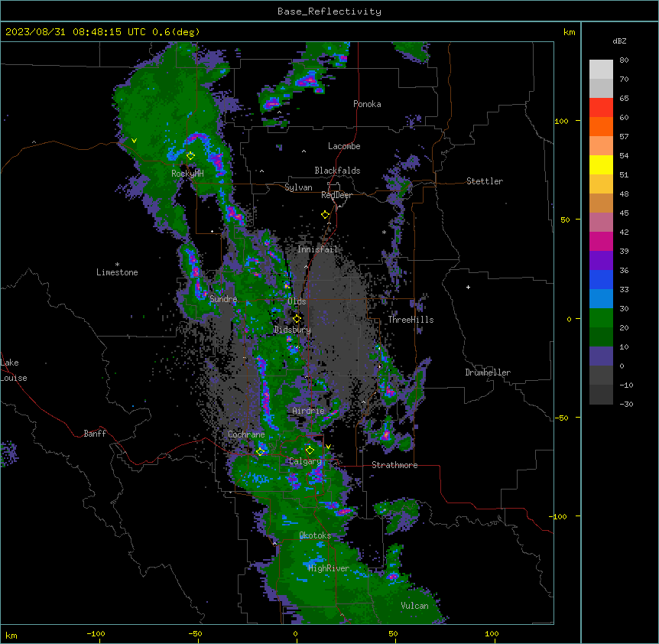659x644 pixels.
Task: Click the -30 value in the dBZ legend
Action: (x=626, y=404)
